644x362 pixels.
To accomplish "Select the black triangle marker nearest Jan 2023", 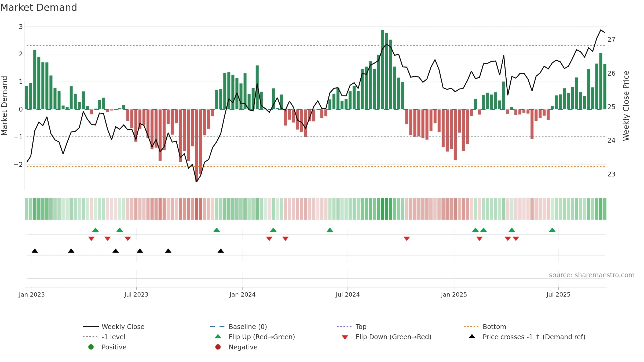I will click(x=35, y=251).
